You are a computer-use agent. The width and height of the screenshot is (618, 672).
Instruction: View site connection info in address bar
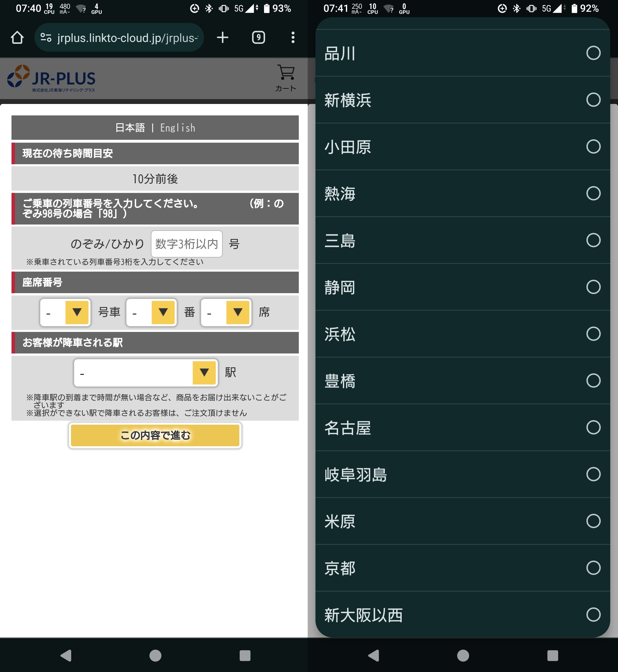pos(46,37)
